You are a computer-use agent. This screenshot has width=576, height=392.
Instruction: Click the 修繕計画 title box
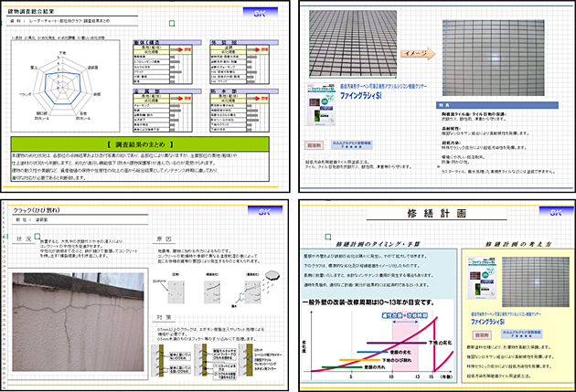[436, 213]
